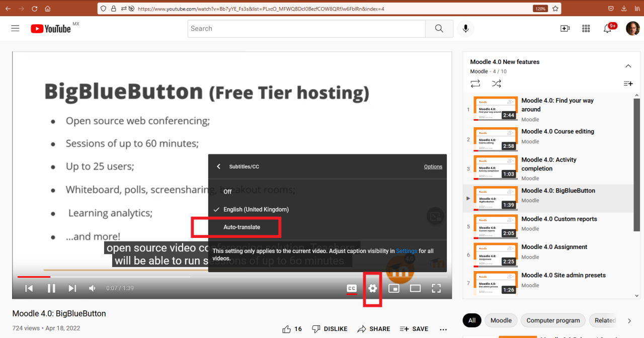This screenshot has width=644, height=338.
Task: Loop the Moodle 4.0 playlist
Action: point(475,83)
